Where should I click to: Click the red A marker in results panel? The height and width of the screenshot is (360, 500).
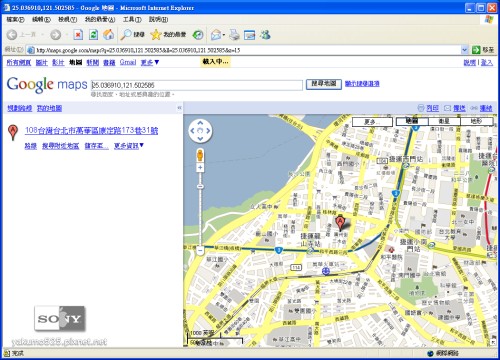pyautogui.click(x=13, y=132)
